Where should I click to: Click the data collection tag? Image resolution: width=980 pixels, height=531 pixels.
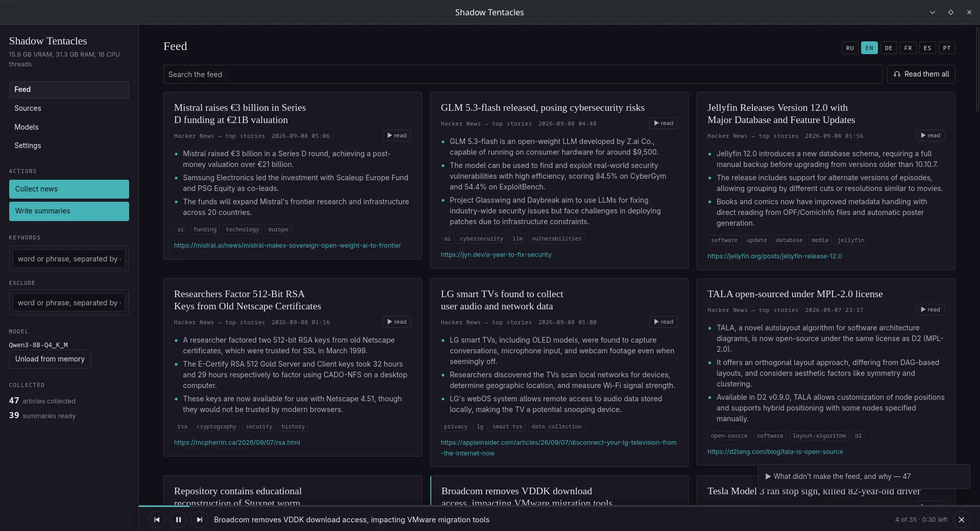click(x=556, y=427)
